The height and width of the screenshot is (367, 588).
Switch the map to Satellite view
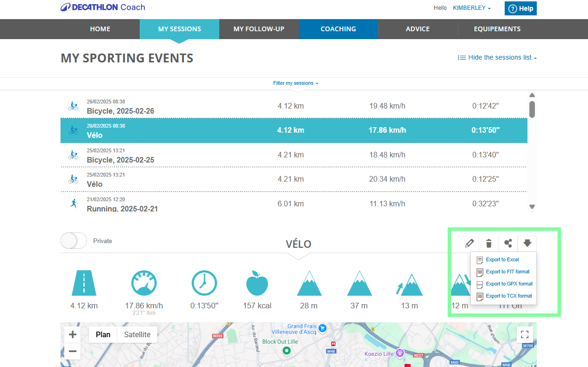[x=137, y=334]
